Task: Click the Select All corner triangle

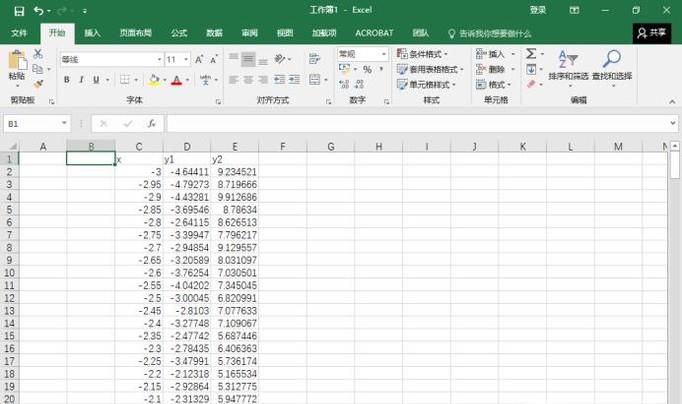Action: tap(13, 147)
